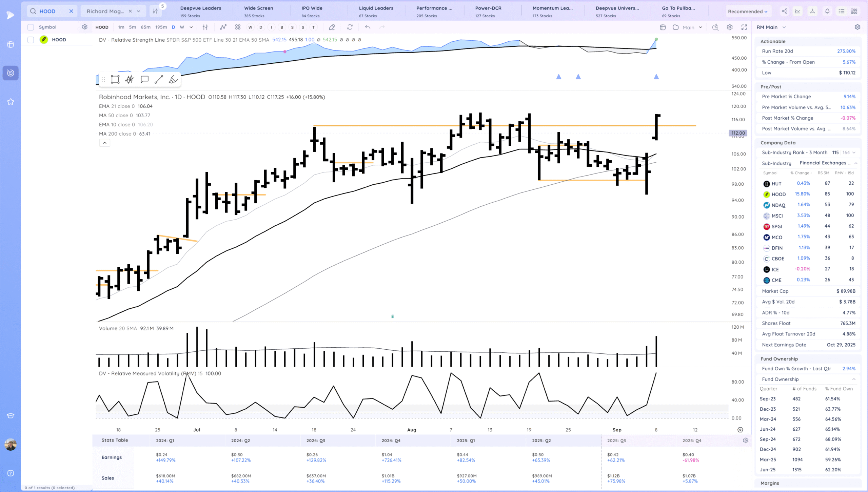Select the brush drawing tool
The image size is (868, 492).
click(173, 80)
